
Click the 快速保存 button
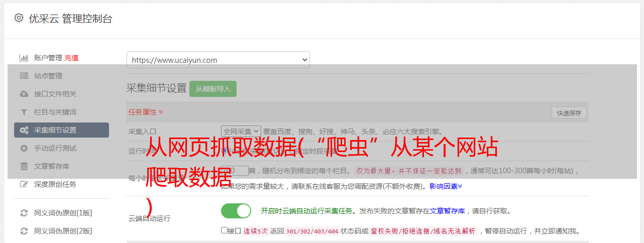pyautogui.click(x=569, y=113)
